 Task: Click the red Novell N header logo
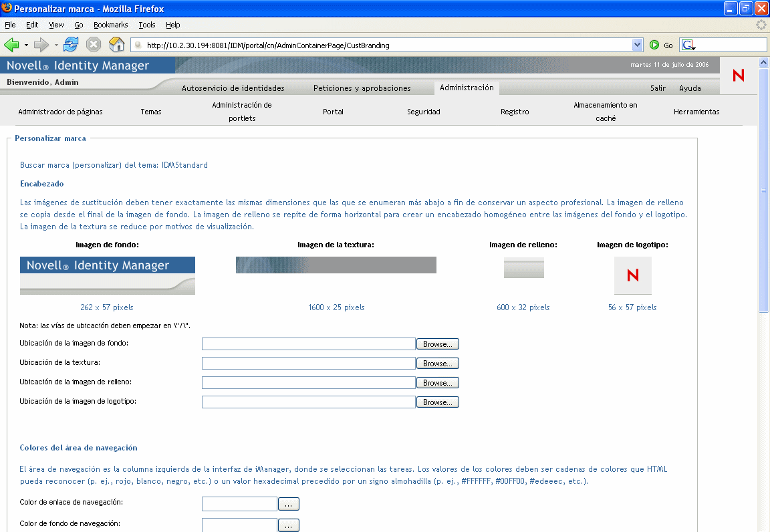click(x=738, y=75)
